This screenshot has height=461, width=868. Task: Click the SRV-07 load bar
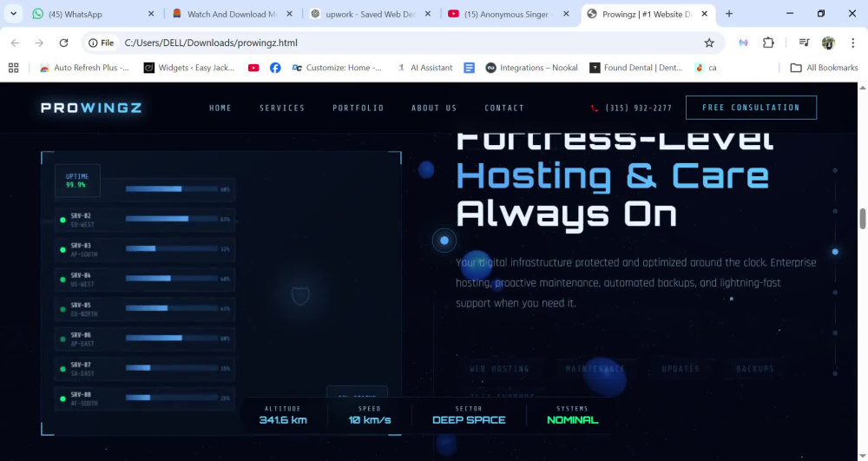[x=172, y=367]
